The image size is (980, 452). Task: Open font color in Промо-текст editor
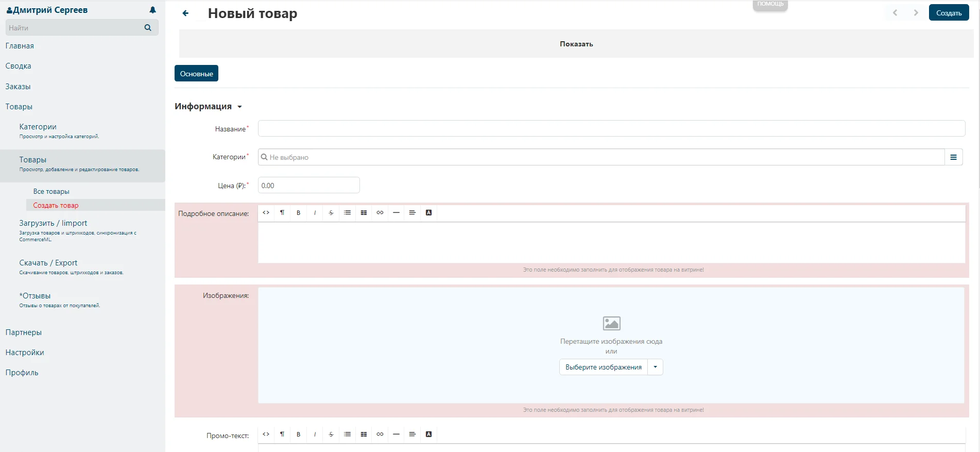point(428,434)
